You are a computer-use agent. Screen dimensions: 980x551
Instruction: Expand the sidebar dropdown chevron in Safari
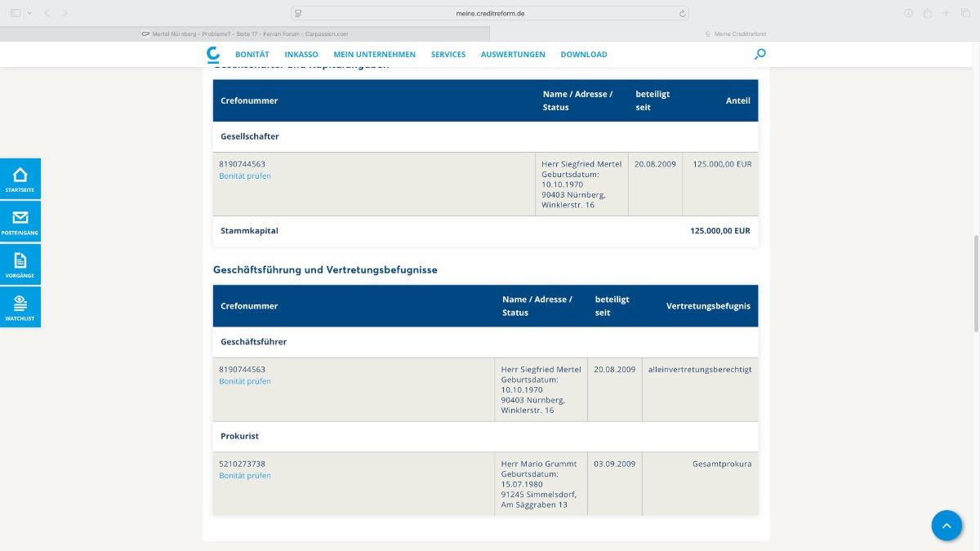[29, 13]
